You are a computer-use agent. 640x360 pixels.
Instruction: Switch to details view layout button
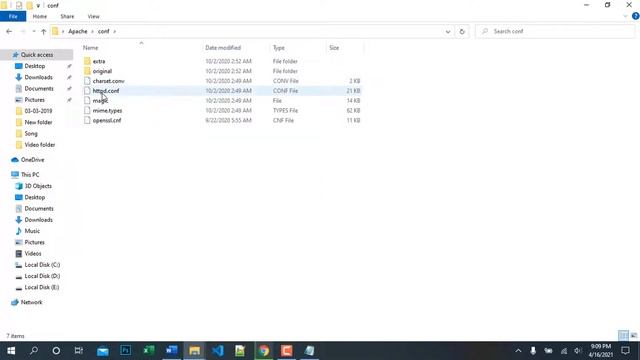[x=623, y=336]
